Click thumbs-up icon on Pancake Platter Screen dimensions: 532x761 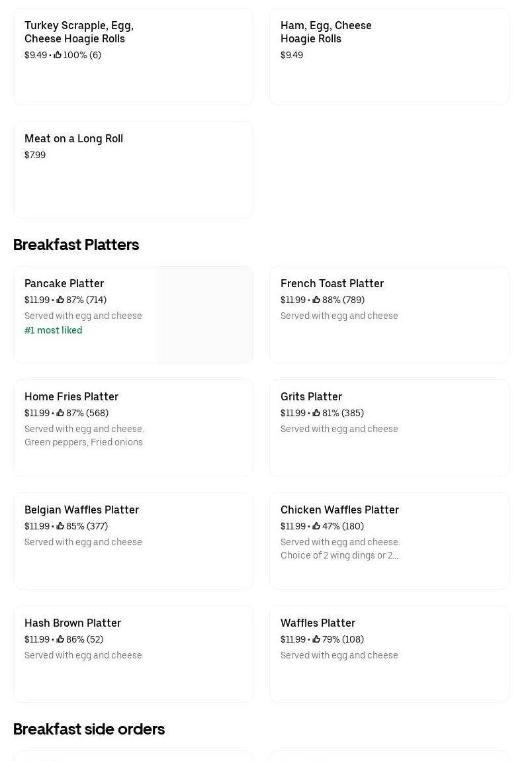60,300
